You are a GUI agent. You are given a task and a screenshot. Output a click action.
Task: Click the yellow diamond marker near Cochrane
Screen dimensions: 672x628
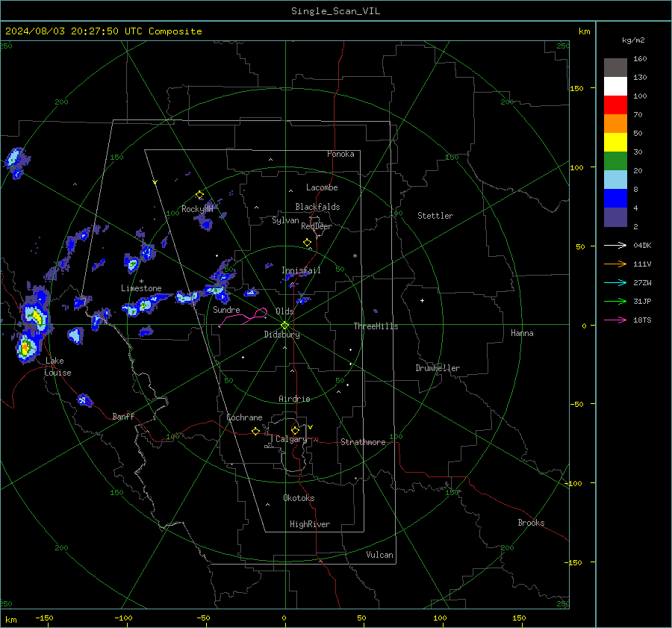click(x=256, y=431)
